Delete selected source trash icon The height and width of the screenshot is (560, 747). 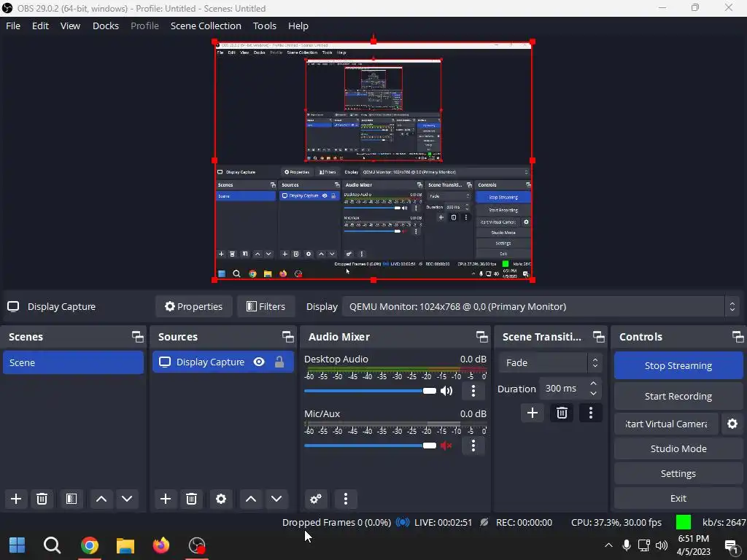pos(192,499)
